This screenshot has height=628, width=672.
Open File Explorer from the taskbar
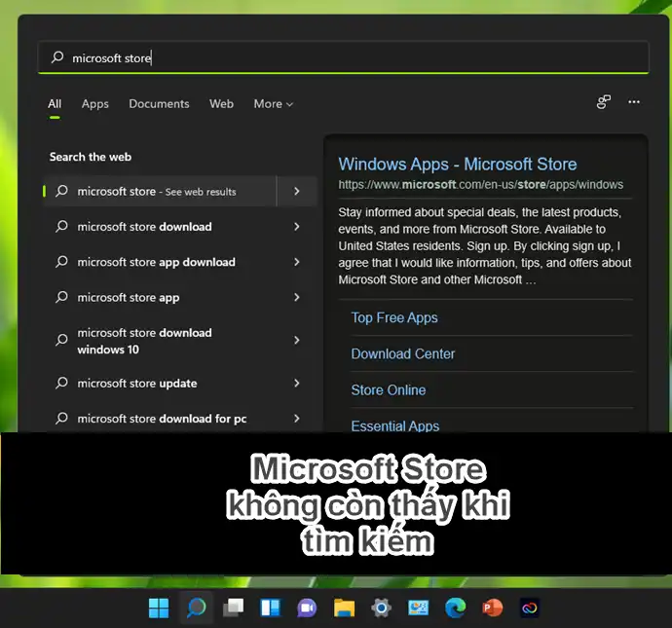344,608
